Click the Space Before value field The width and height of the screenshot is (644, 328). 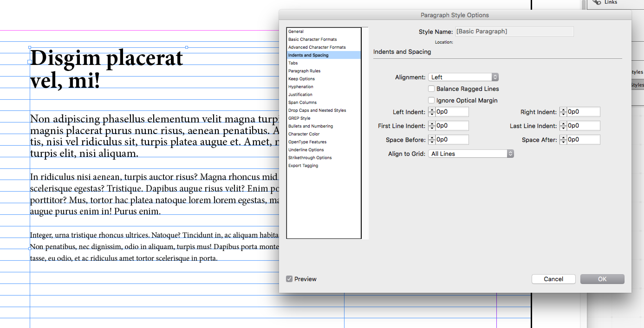tap(452, 140)
